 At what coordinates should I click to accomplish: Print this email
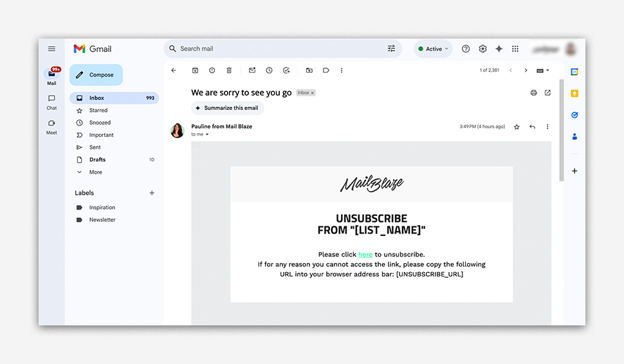point(534,93)
